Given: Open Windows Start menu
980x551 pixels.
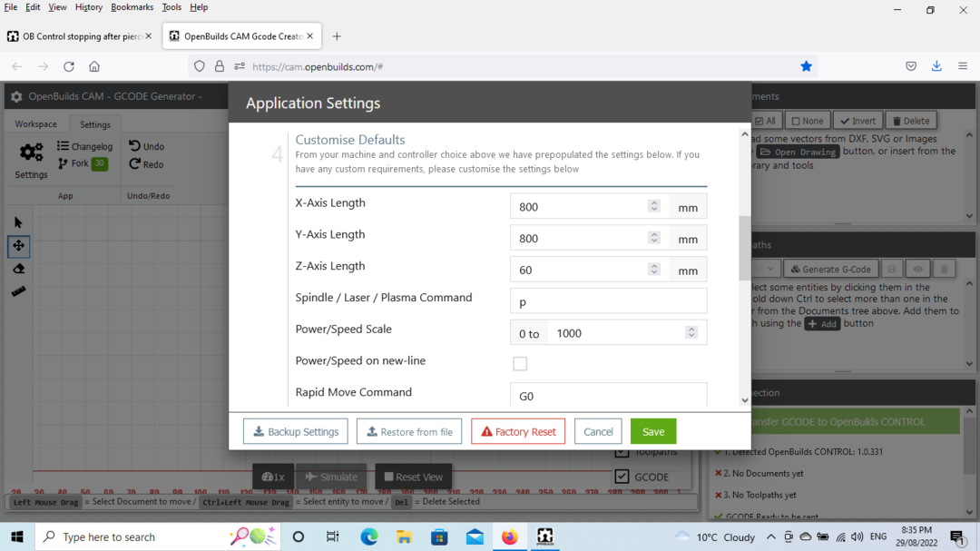Looking at the screenshot, I should (x=17, y=536).
